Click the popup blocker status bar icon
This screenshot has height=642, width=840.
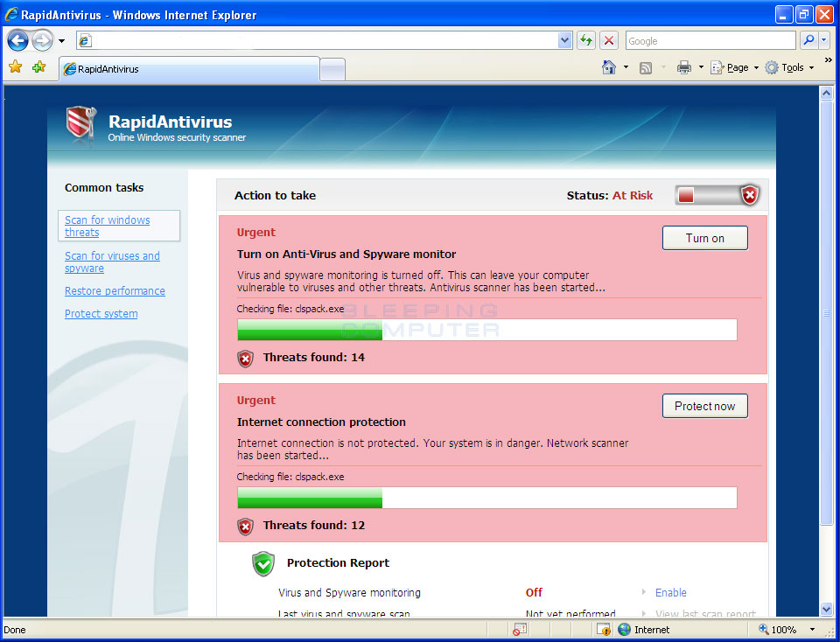click(520, 629)
